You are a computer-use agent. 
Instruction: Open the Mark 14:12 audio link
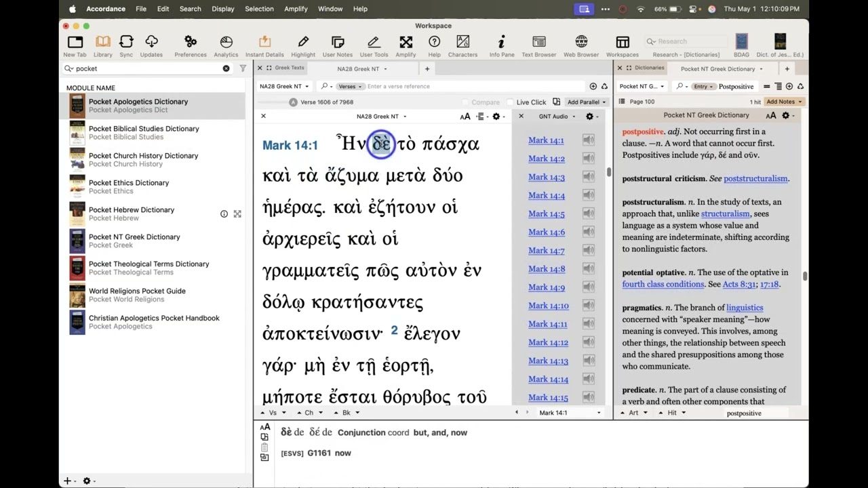(x=548, y=342)
